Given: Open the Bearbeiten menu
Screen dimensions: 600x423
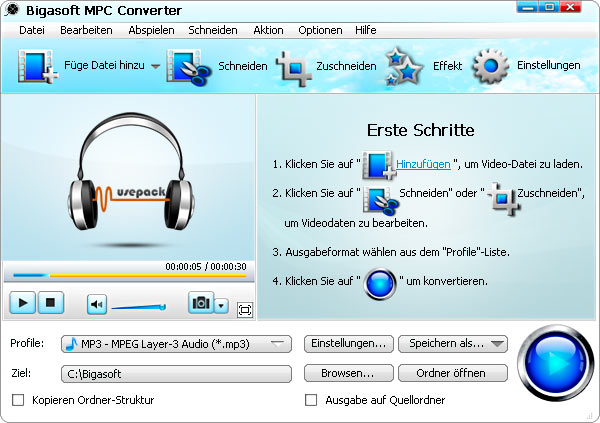Looking at the screenshot, I should point(86,30).
